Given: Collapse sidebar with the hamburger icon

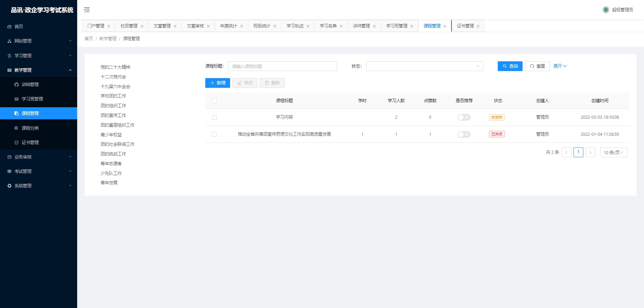Looking at the screenshot, I should 87,10.
